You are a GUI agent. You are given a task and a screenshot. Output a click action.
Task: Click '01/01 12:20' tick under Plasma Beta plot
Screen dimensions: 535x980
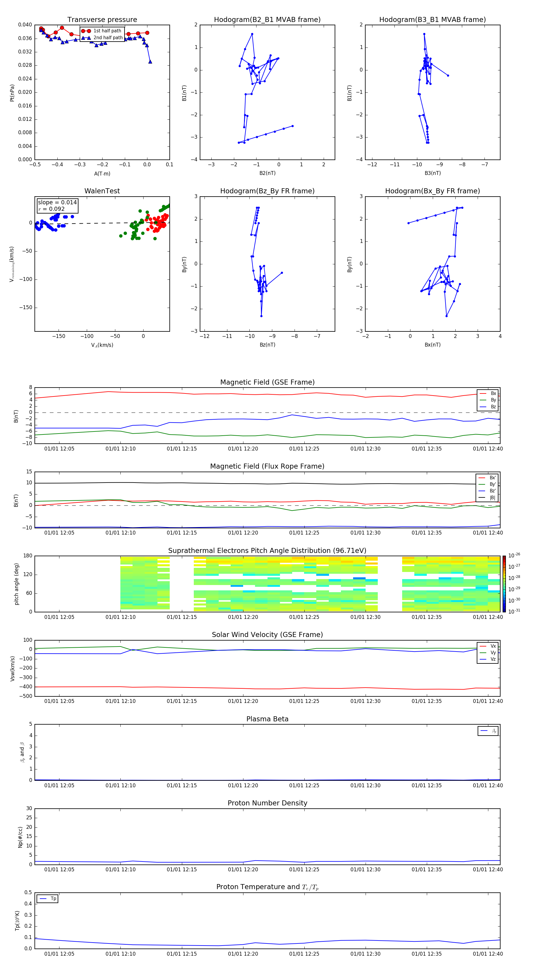243,785
